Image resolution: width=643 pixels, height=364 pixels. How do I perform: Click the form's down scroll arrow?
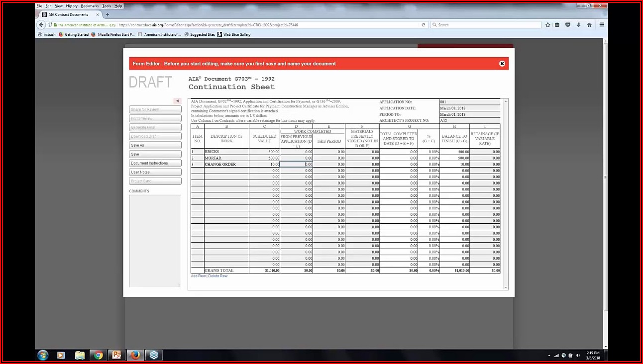point(506,287)
